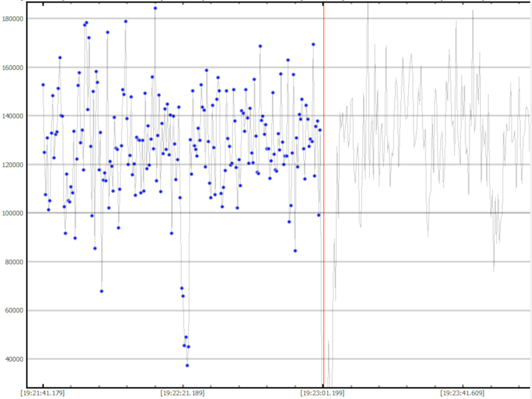Select the 80000 y-axis label
532x399 pixels.
pyautogui.click(x=14, y=262)
